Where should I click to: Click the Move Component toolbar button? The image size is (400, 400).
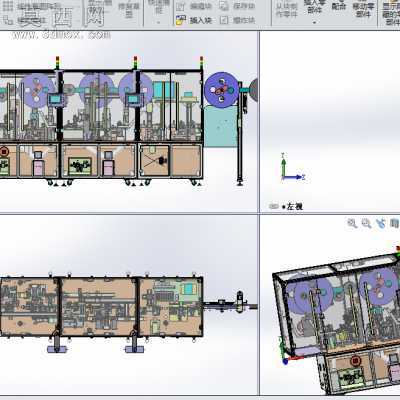(363, 9)
